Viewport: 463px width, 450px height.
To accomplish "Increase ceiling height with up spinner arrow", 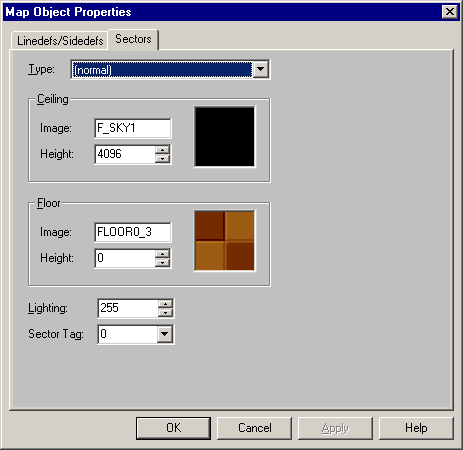I will tap(162, 150).
